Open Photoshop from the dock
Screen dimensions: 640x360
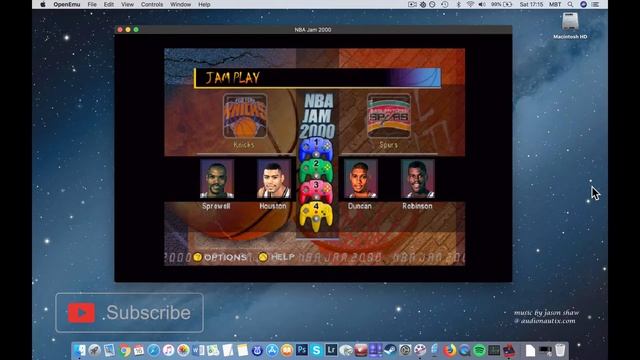click(x=302, y=350)
